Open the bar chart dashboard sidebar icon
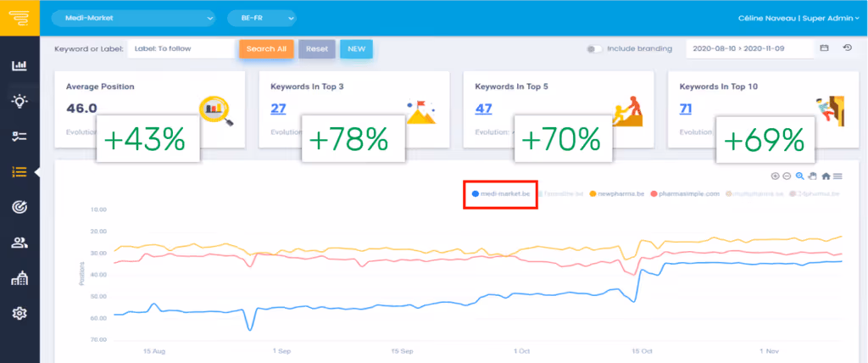 pos(19,66)
